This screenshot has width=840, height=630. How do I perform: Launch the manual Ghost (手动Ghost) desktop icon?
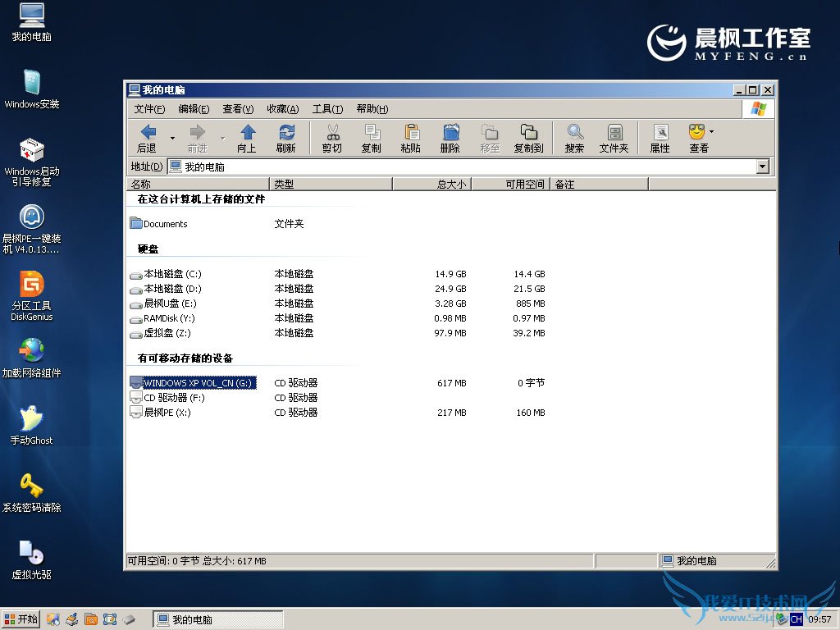tap(31, 420)
